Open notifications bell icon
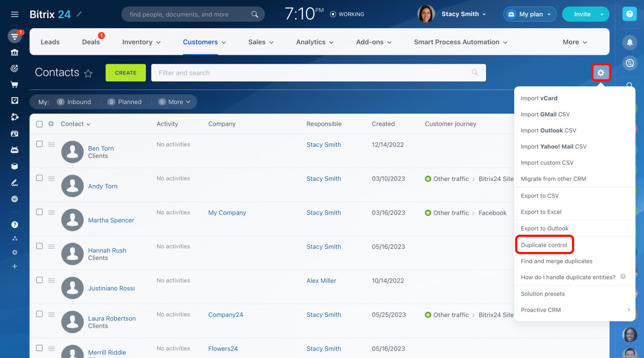The height and width of the screenshot is (358, 644). (x=629, y=43)
